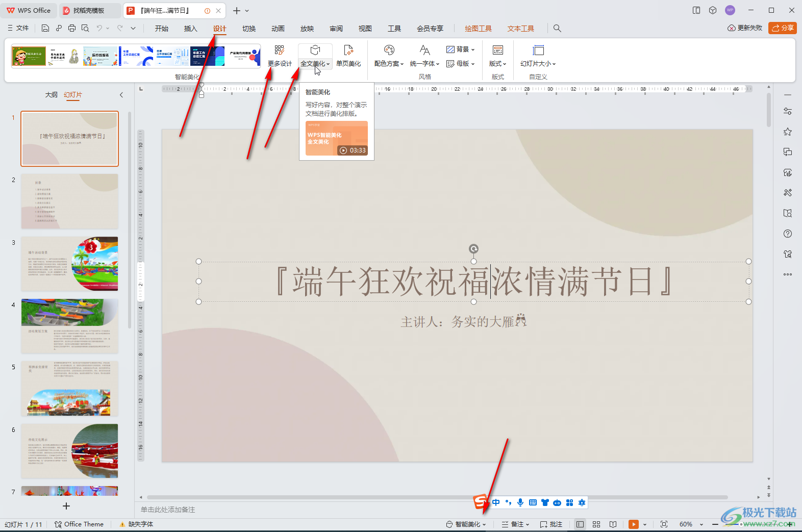The width and height of the screenshot is (802, 532).
Task: Click the print icon in quick toolbar
Action: pyautogui.click(x=72, y=28)
